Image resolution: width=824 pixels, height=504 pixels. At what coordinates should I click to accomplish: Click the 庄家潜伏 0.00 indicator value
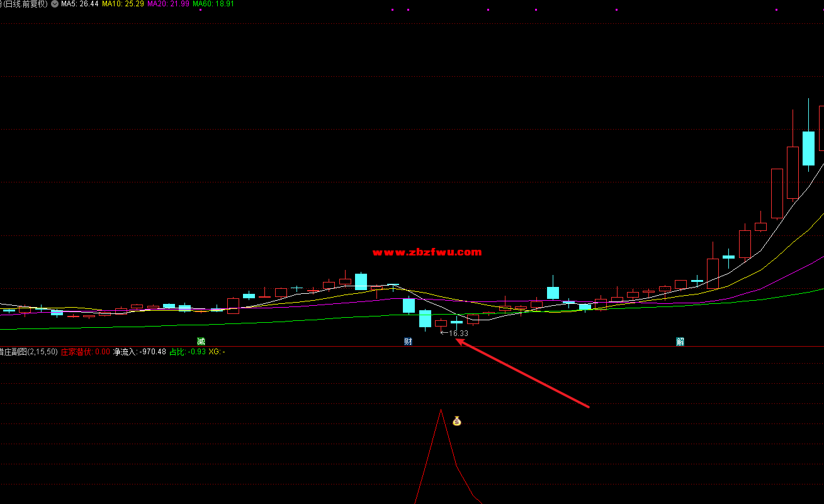click(85, 352)
